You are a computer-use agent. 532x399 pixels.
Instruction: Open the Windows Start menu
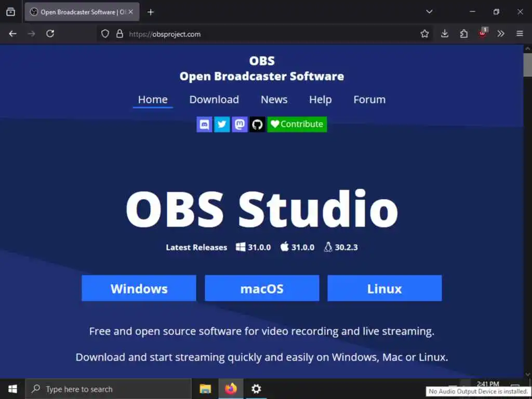[x=12, y=389]
